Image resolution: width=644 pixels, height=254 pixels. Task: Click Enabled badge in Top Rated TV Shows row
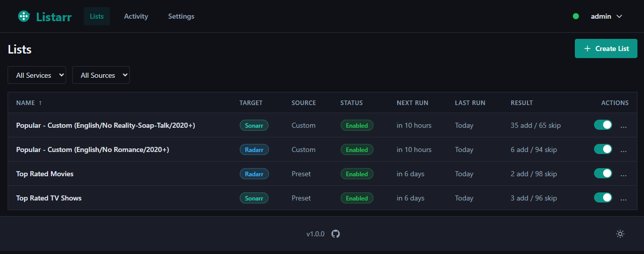pyautogui.click(x=357, y=198)
